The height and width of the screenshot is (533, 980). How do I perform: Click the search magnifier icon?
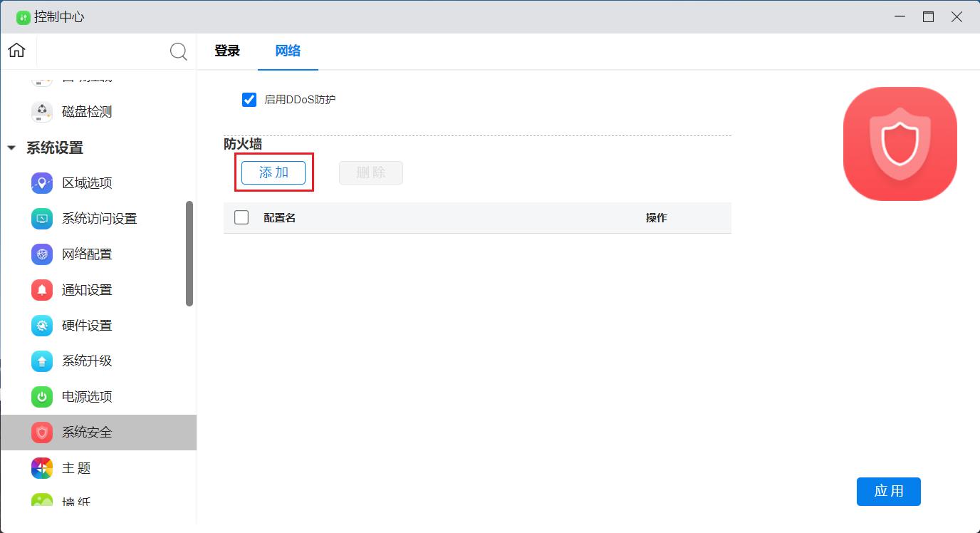pos(178,51)
